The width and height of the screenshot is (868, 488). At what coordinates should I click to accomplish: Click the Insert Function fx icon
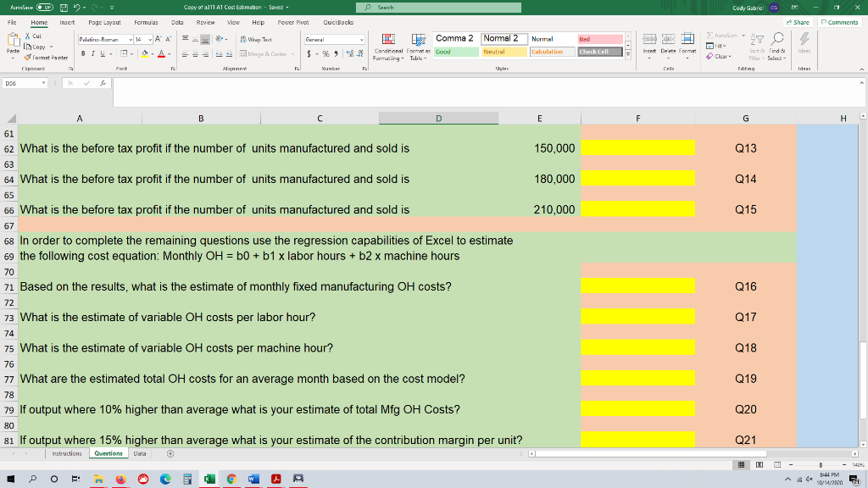[103, 83]
